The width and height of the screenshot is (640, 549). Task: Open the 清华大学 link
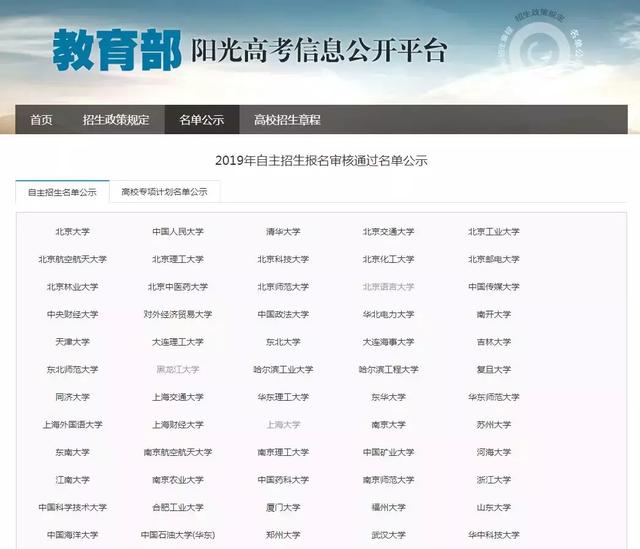click(x=283, y=231)
